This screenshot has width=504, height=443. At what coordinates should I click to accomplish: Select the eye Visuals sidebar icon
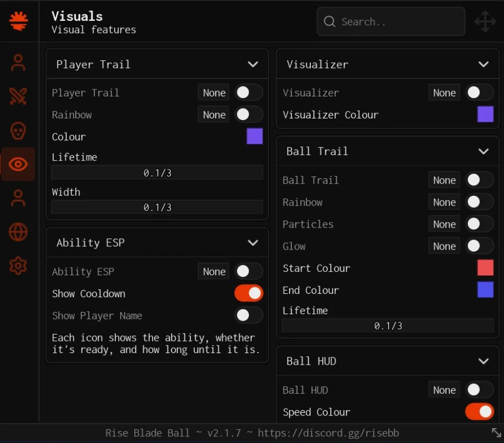coord(18,164)
